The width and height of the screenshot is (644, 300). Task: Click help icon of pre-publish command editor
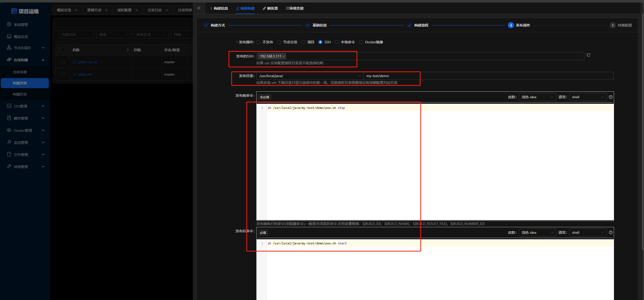click(610, 97)
